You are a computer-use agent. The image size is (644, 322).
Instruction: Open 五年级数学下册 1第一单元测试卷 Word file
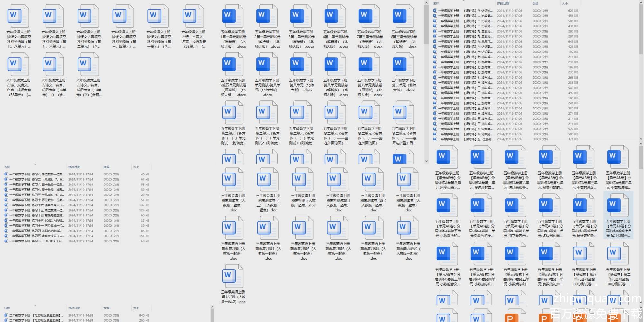(x=233, y=16)
